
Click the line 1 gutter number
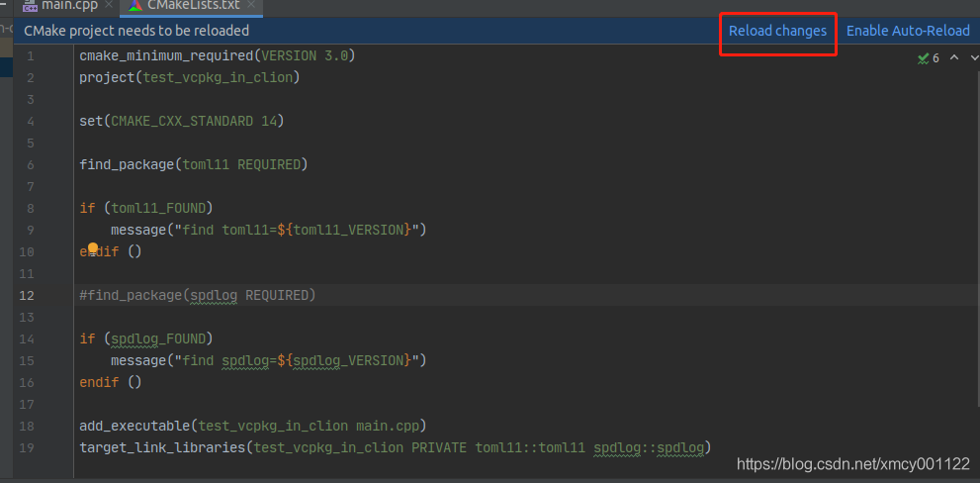(x=30, y=55)
